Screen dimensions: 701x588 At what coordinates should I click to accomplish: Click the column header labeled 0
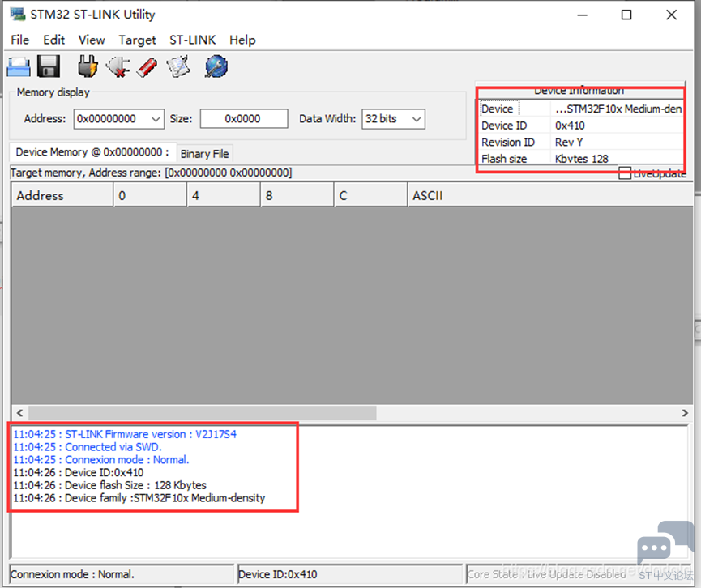pyautogui.click(x=150, y=196)
